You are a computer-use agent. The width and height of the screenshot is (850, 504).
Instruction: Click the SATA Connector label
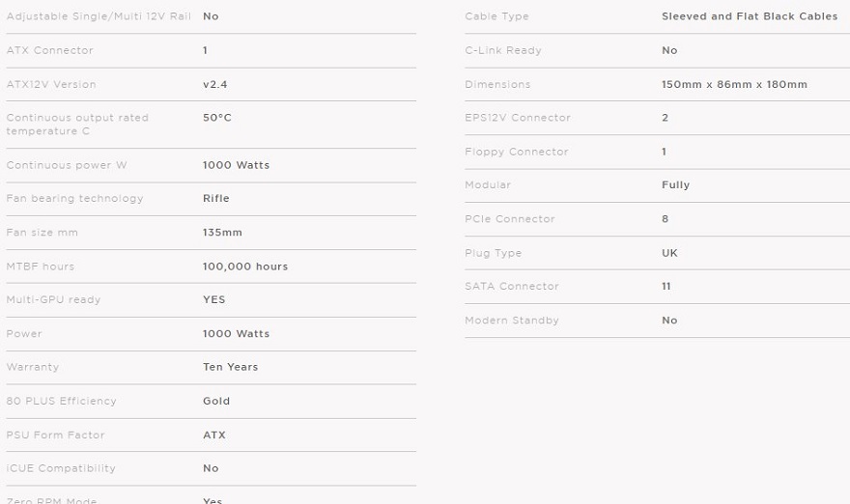(x=512, y=286)
